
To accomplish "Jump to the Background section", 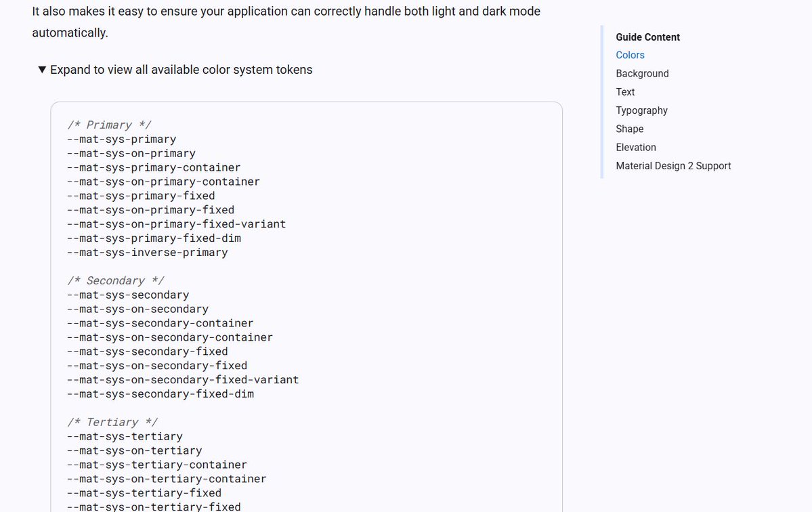I will coord(642,74).
